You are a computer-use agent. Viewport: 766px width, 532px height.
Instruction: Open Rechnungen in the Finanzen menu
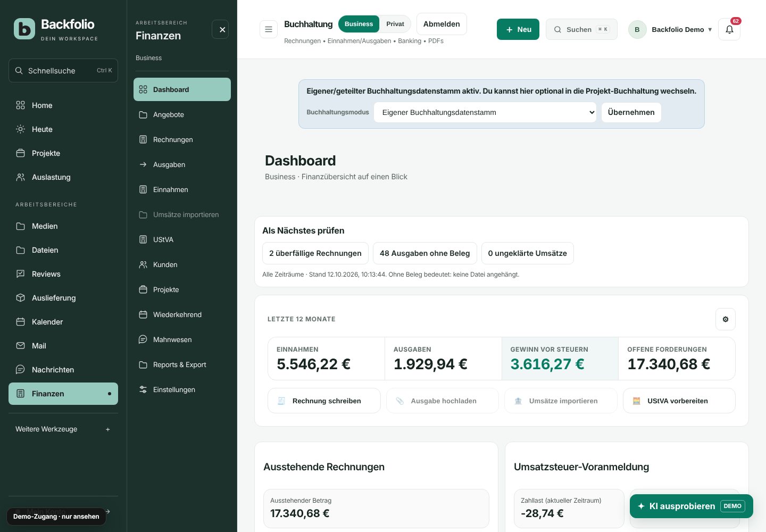182,139
